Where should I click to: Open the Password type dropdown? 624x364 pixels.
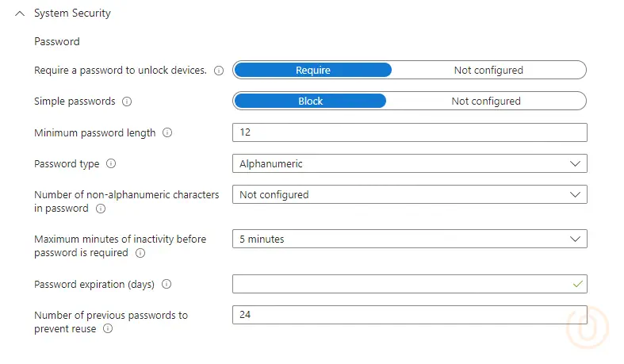(409, 163)
